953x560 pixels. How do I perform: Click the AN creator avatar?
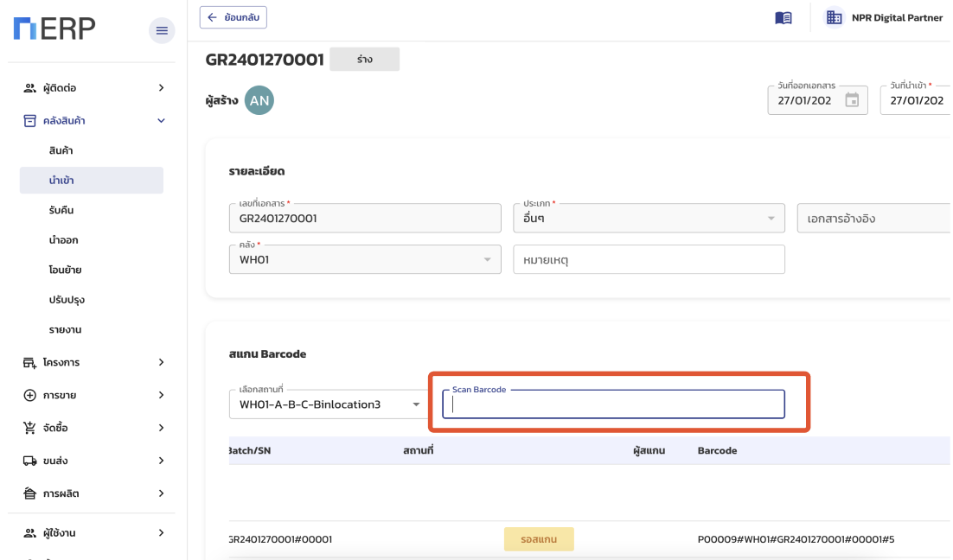point(259,100)
